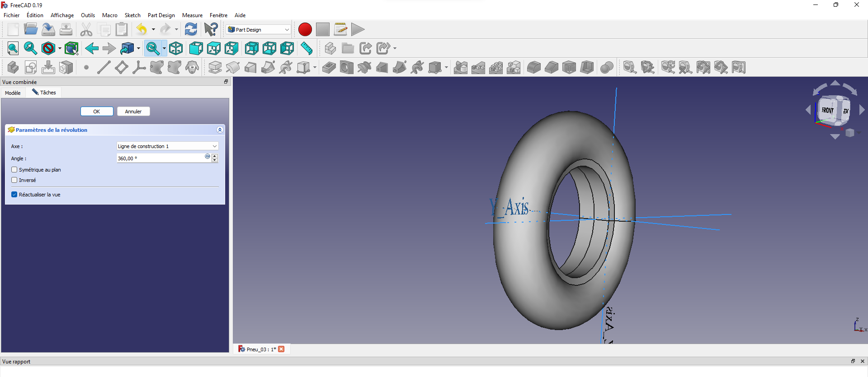
Task: Expand the undo history dropdown arrow
Action: point(154,30)
